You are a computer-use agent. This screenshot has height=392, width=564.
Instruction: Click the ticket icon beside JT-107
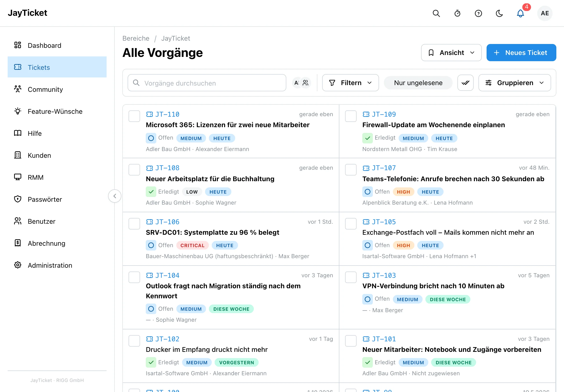366,168
